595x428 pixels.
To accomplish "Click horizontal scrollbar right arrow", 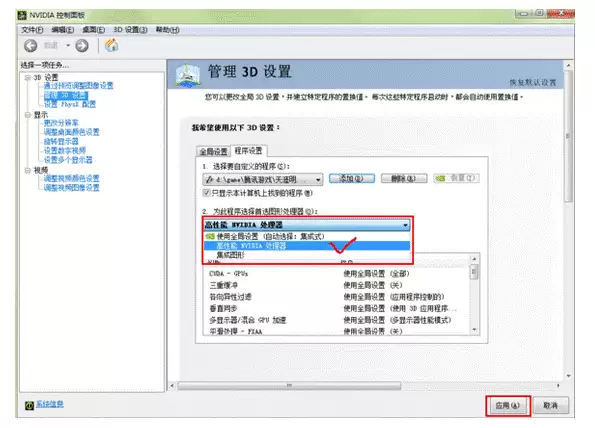I will click(x=558, y=386).
